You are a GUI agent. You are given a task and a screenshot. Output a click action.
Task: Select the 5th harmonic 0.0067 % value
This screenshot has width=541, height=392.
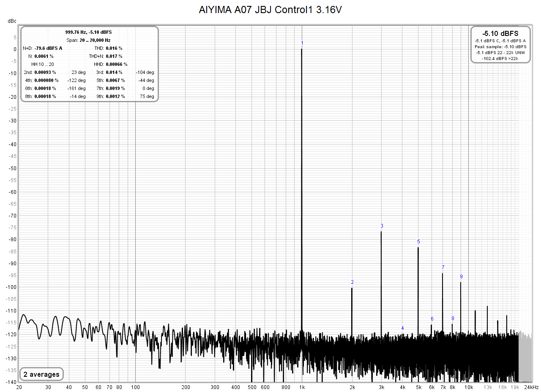coord(115,80)
